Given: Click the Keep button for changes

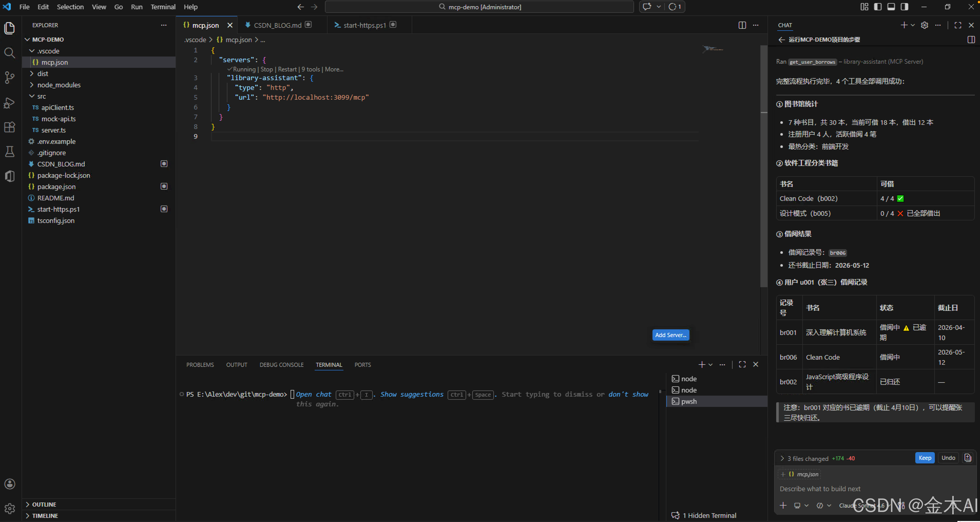Looking at the screenshot, I should click(925, 458).
